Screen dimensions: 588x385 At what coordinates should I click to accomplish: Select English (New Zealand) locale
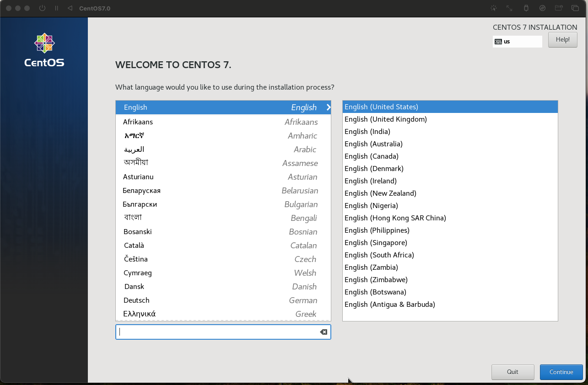pyautogui.click(x=450, y=193)
